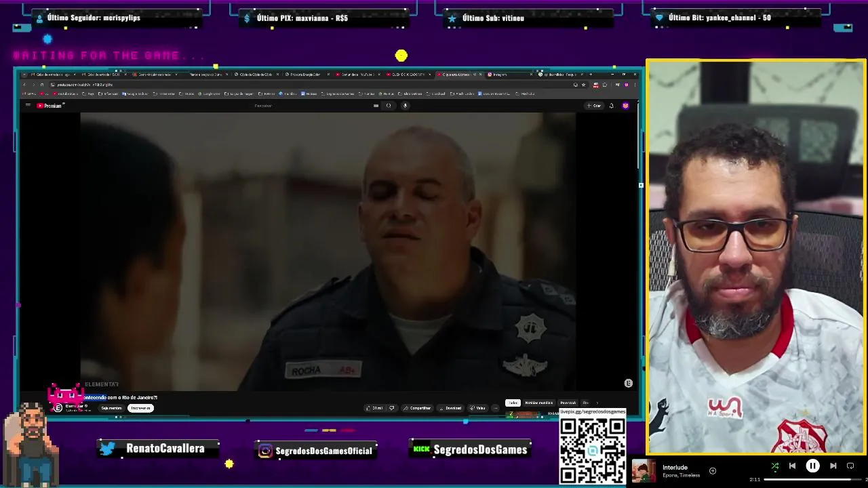
Task: Click the Seja membro button
Action: coord(111,408)
